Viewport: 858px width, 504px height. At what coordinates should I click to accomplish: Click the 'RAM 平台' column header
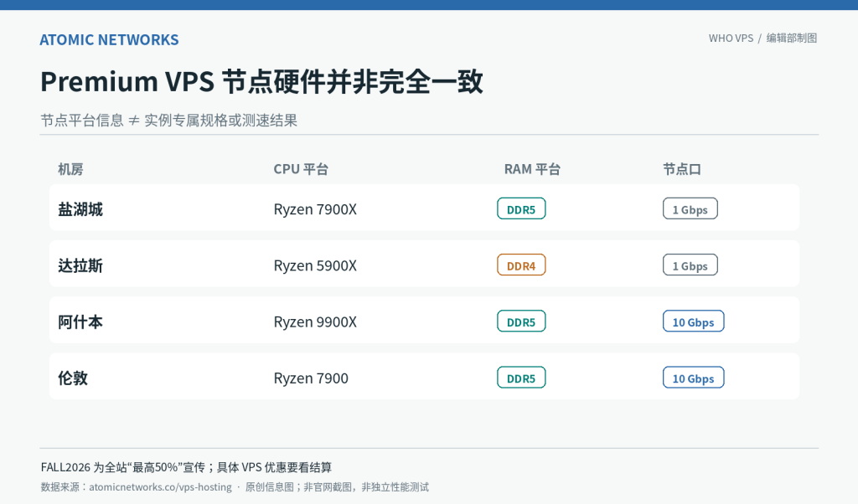pos(532,169)
